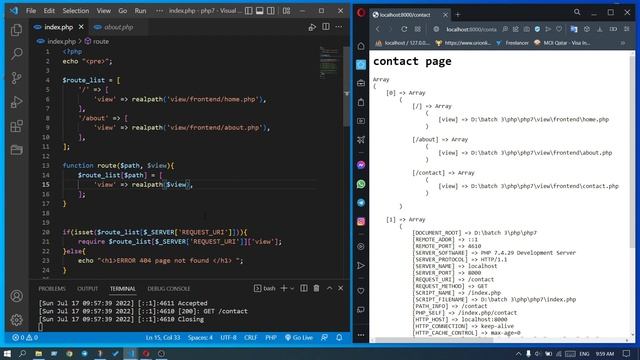Open the Selection menu

coord(76,11)
